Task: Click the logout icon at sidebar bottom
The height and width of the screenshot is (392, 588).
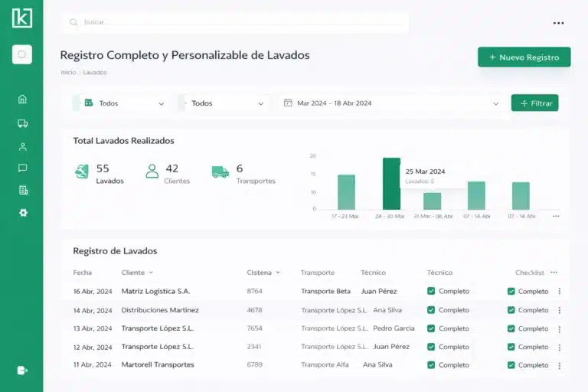Action: 22,371
